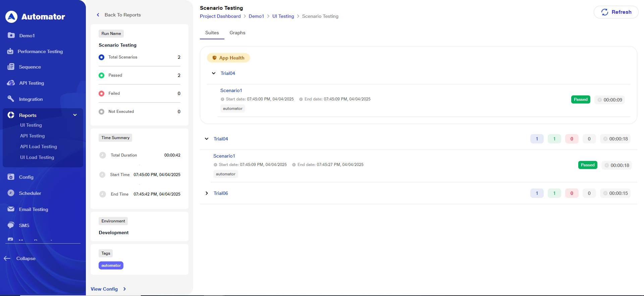This screenshot has width=644, height=296.
Task: Click Trial06 total count blue badge
Action: tap(537, 193)
